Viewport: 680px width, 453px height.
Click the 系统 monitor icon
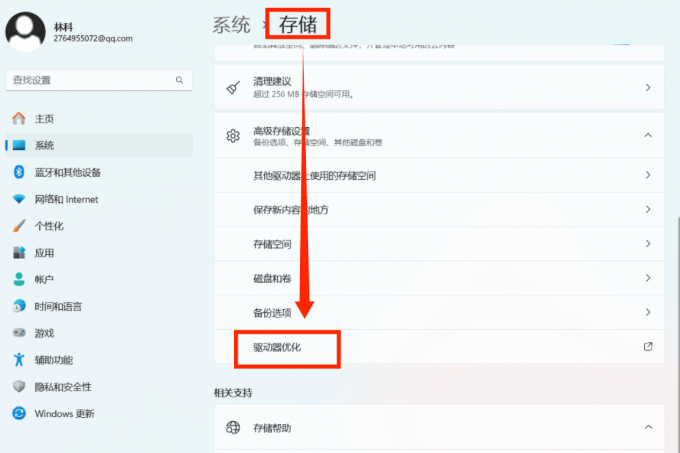tap(19, 145)
